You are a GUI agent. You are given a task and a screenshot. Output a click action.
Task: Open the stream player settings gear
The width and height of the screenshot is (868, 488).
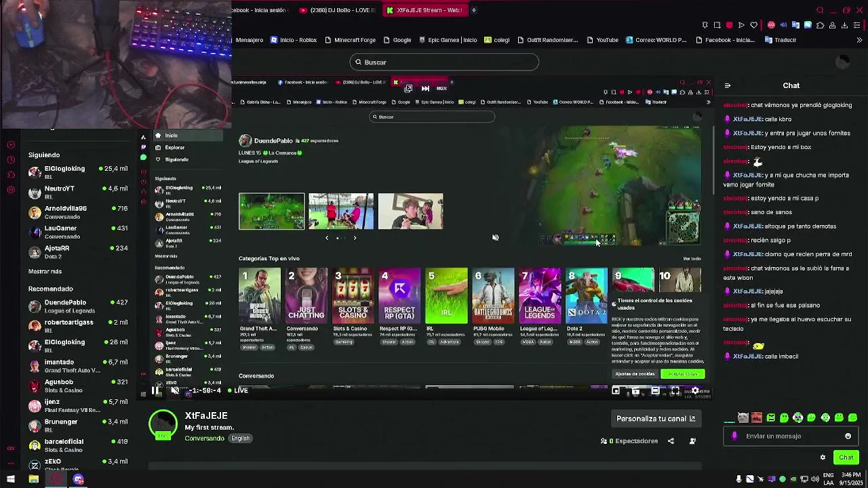click(x=694, y=391)
